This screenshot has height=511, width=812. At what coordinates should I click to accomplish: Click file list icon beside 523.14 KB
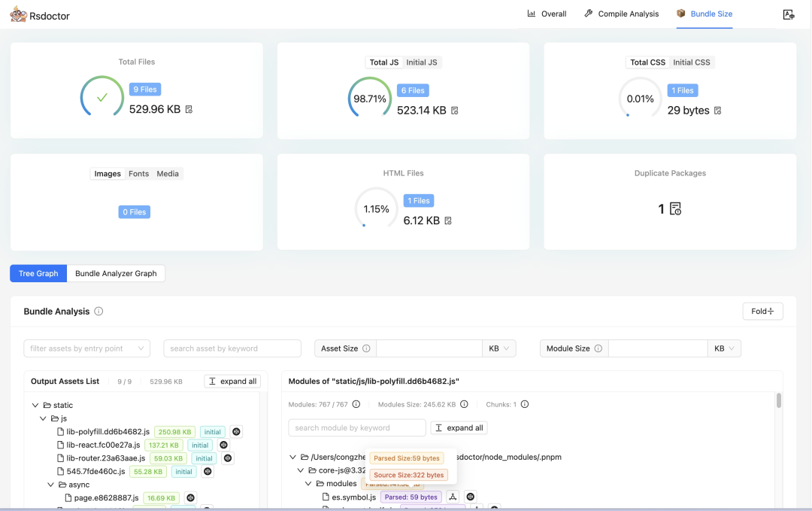click(x=455, y=111)
